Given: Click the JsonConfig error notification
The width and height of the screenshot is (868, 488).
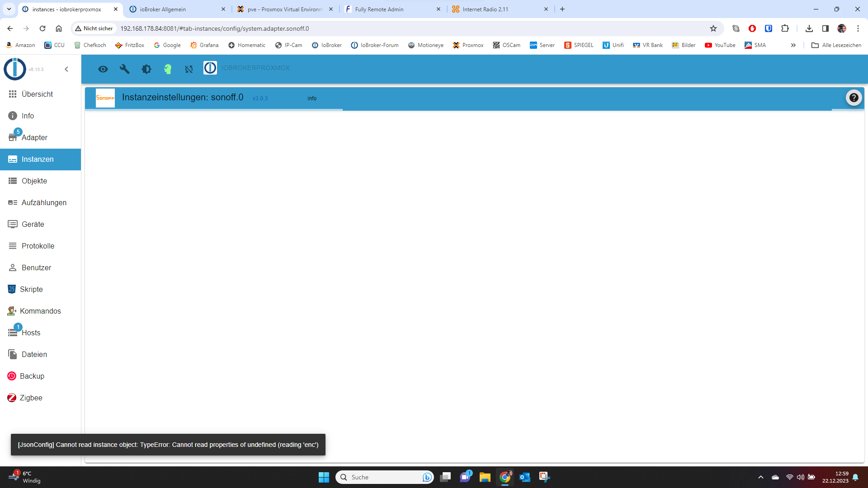Looking at the screenshot, I should (x=168, y=445).
